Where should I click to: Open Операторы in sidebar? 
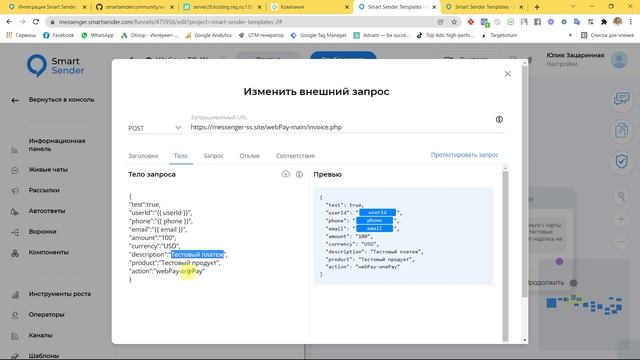click(x=47, y=315)
